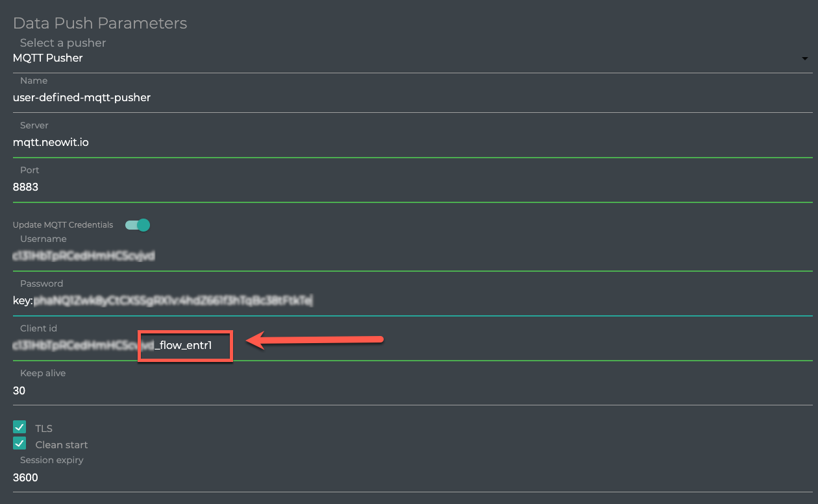The width and height of the screenshot is (818, 504).
Task: Focus the Port field showing 8883
Action: (x=26, y=187)
